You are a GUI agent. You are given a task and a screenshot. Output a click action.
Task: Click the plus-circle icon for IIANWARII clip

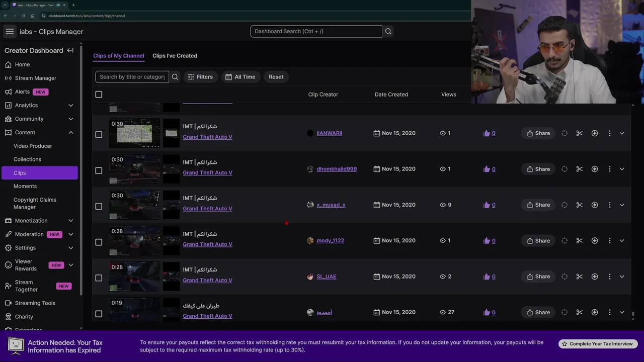[x=595, y=133]
